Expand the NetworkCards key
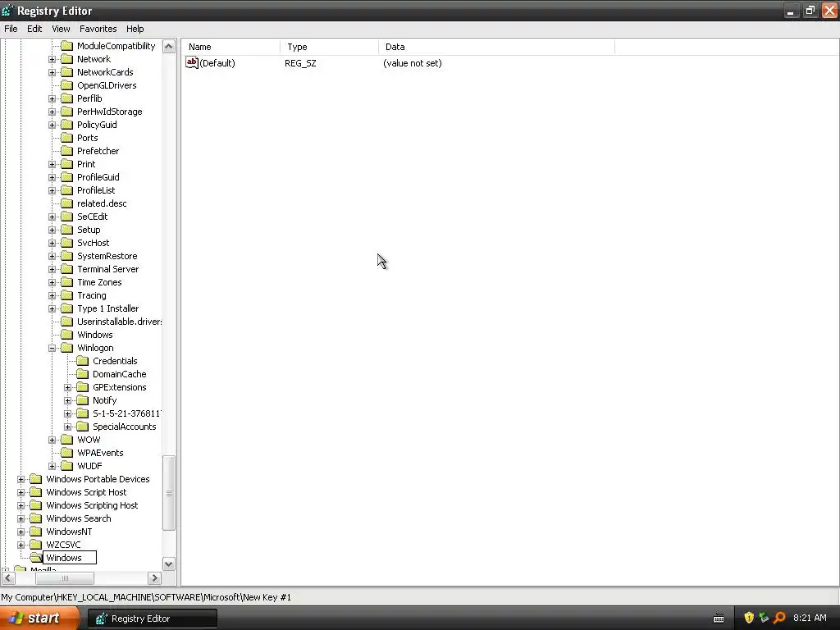The width and height of the screenshot is (840, 630). [52, 72]
